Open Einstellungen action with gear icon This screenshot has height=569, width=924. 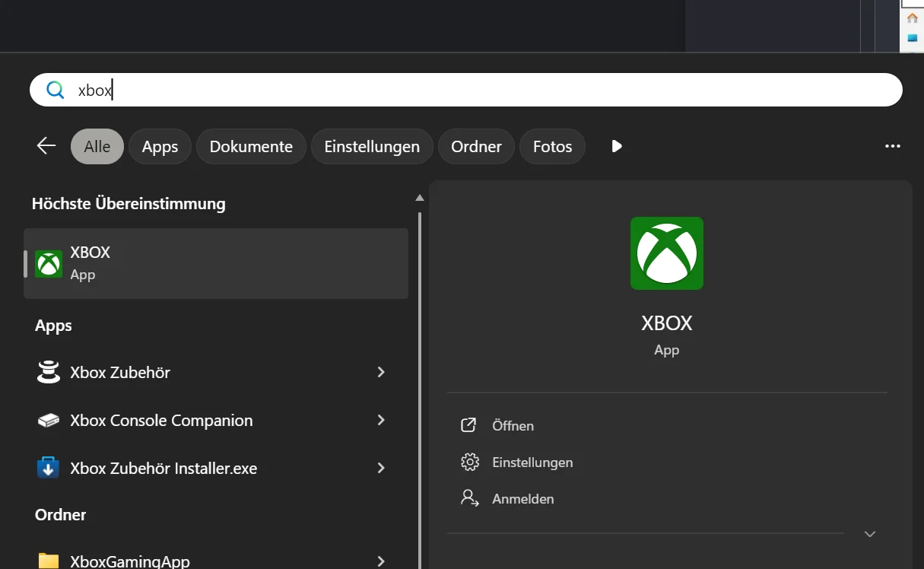point(469,462)
